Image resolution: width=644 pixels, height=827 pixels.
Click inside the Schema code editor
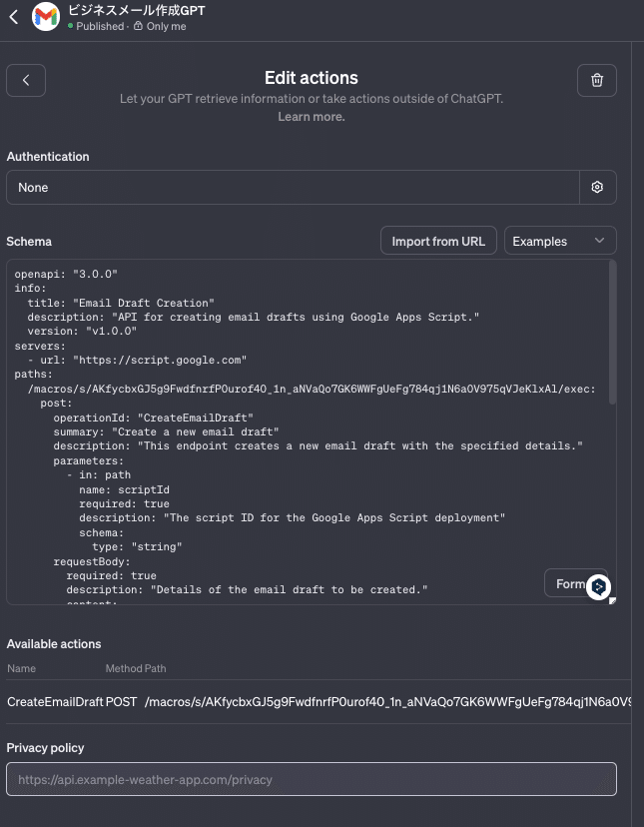(x=300, y=449)
